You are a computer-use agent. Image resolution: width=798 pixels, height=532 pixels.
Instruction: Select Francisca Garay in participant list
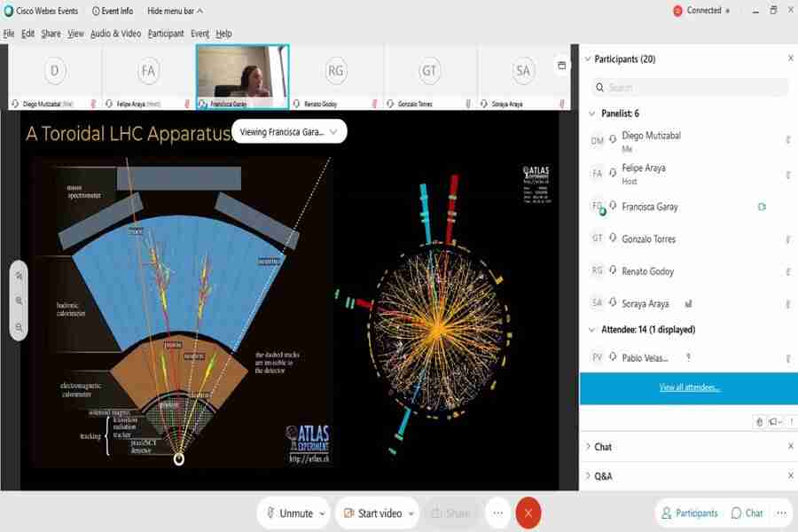click(689, 207)
